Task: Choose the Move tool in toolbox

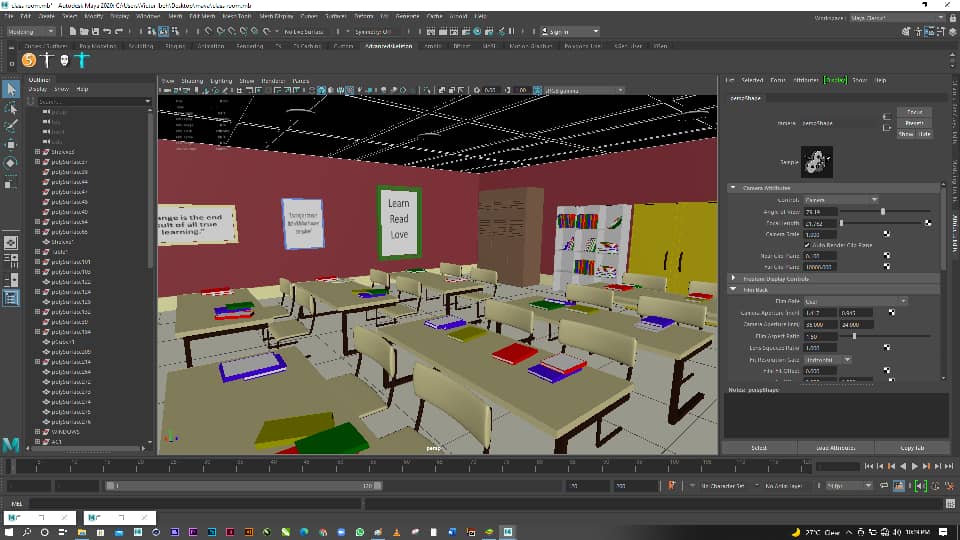Action: [x=11, y=144]
